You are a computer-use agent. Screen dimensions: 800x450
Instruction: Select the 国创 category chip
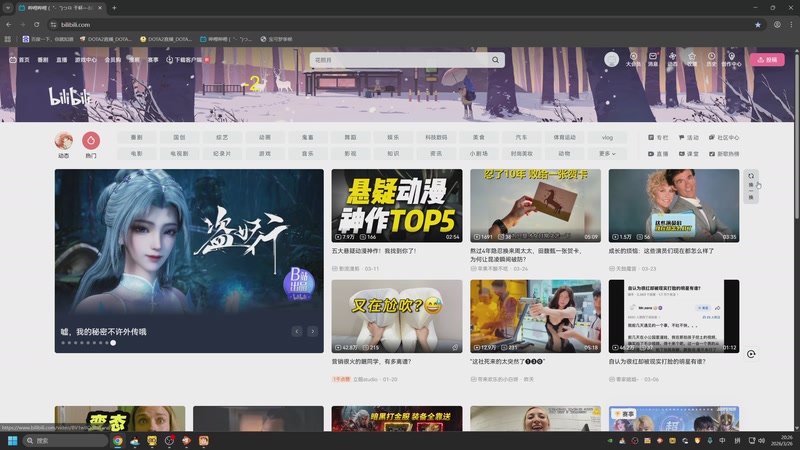click(179, 138)
